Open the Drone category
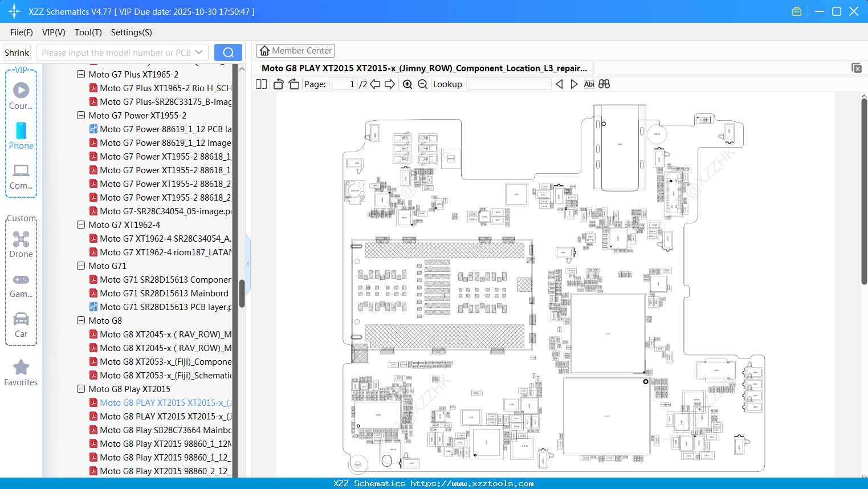The width and height of the screenshot is (868, 489). click(21, 244)
